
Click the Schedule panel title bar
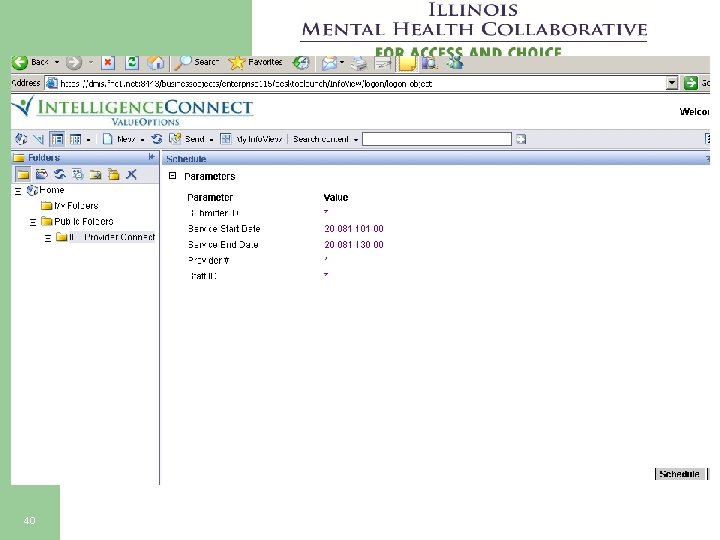click(436, 158)
